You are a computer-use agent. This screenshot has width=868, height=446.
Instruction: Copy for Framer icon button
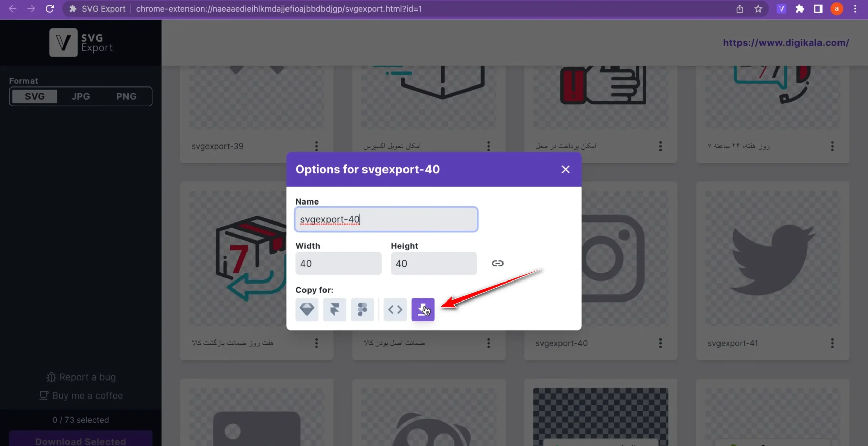[334, 309]
